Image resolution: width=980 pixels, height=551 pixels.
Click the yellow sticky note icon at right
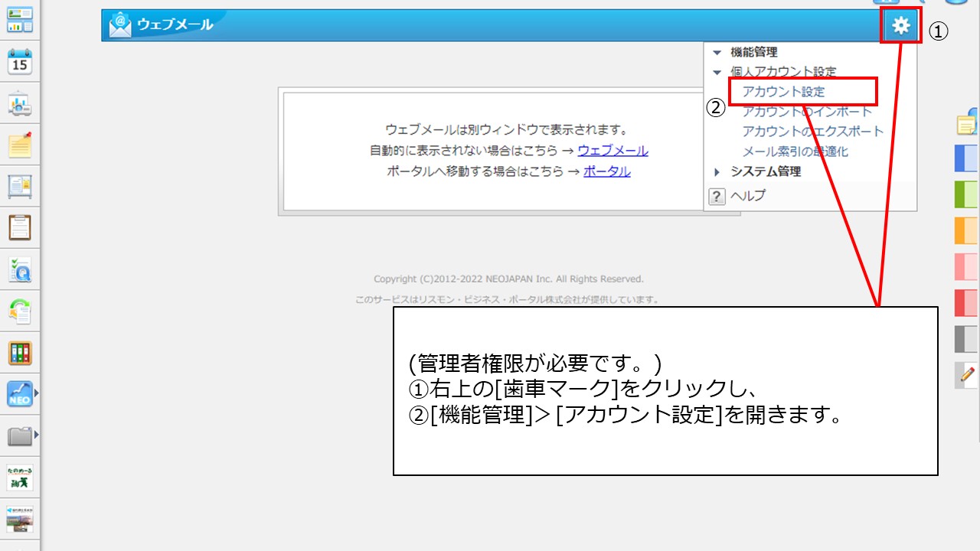click(968, 125)
